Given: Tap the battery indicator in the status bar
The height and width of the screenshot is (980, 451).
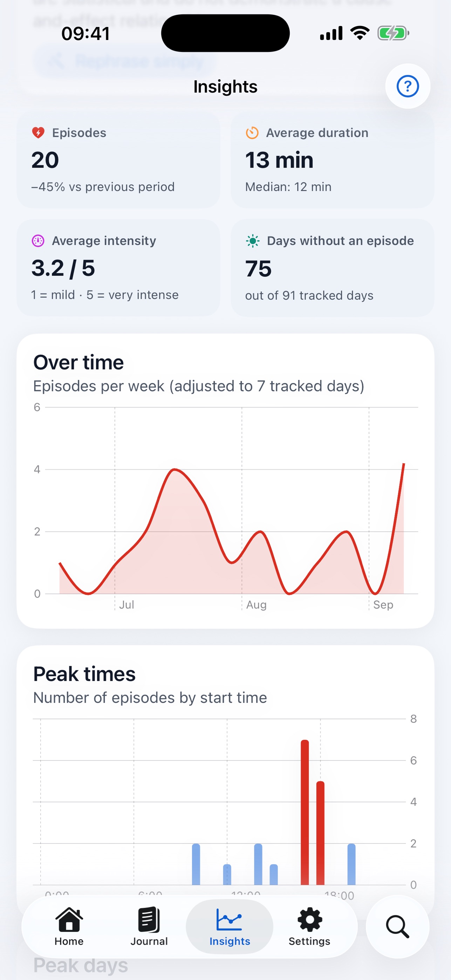Looking at the screenshot, I should (x=393, y=33).
